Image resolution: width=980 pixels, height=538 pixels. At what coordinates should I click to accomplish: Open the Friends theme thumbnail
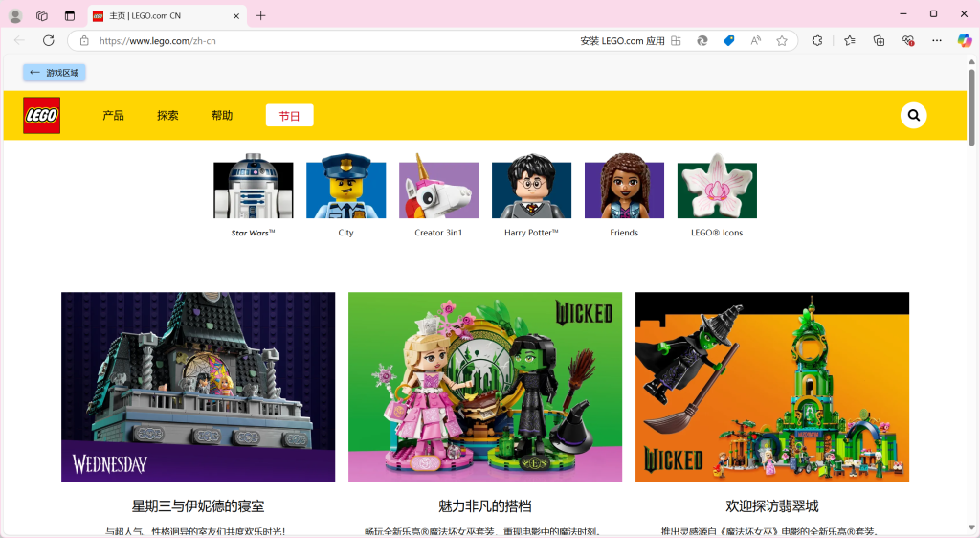[x=624, y=187]
